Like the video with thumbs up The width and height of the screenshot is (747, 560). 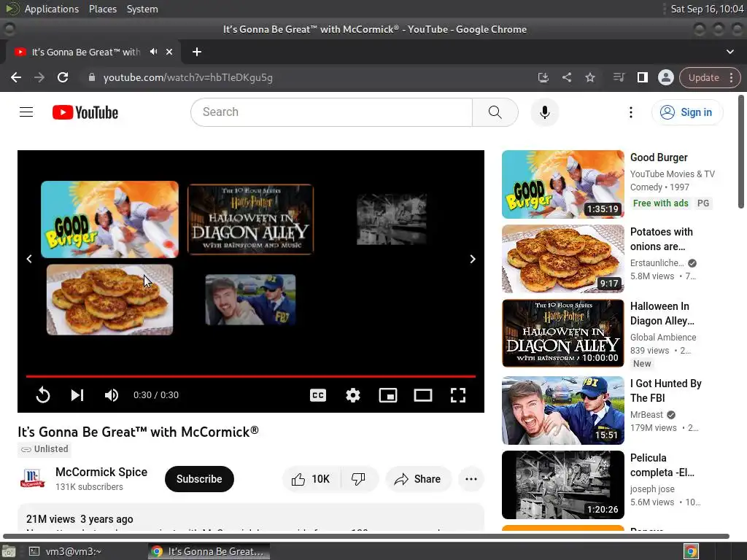tap(311, 479)
